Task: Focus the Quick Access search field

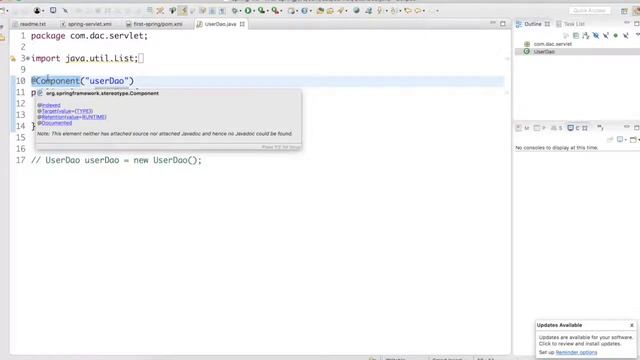Action: point(589,11)
